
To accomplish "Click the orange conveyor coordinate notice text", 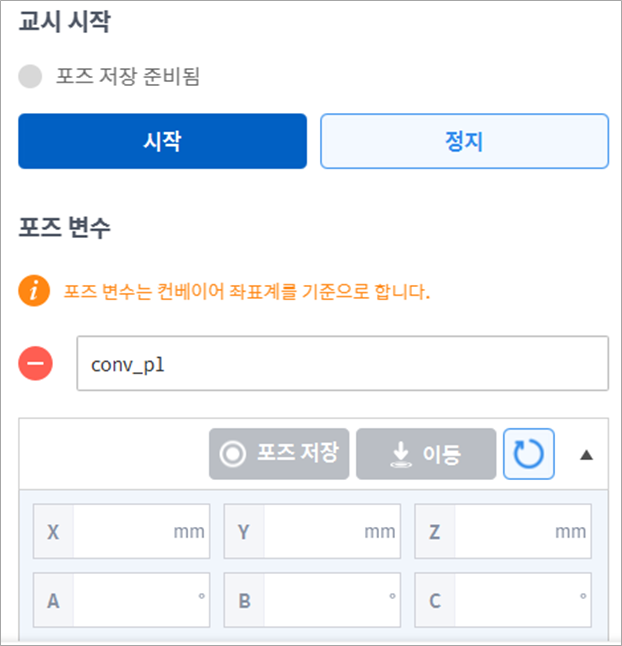I will pos(247,293).
